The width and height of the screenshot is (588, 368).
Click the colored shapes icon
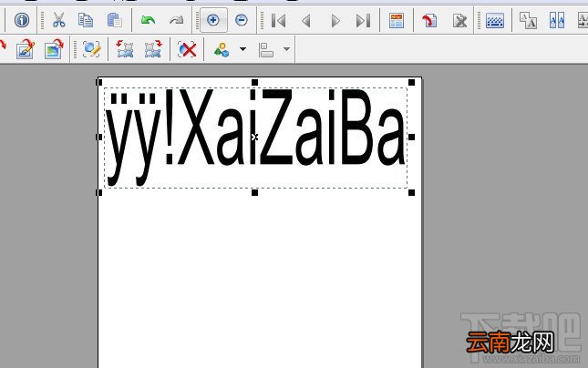[222, 49]
